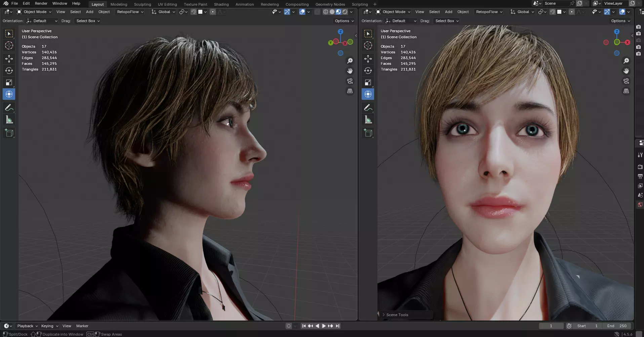Click the new scene duplicate icon
Viewport: 644px width, 337px height.
coord(579,3)
